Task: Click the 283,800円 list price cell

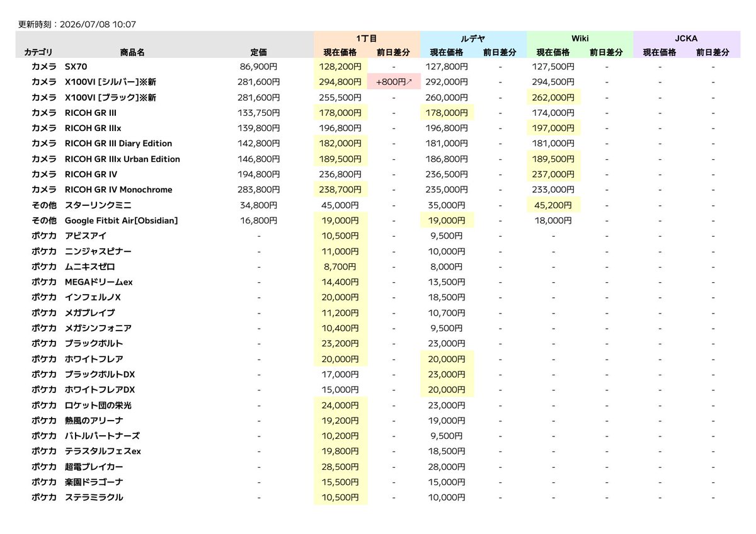Action: (258, 190)
